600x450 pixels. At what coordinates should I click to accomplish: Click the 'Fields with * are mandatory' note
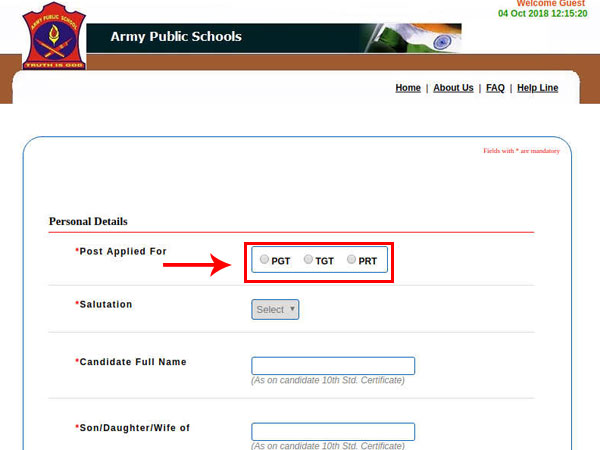pyautogui.click(x=521, y=151)
